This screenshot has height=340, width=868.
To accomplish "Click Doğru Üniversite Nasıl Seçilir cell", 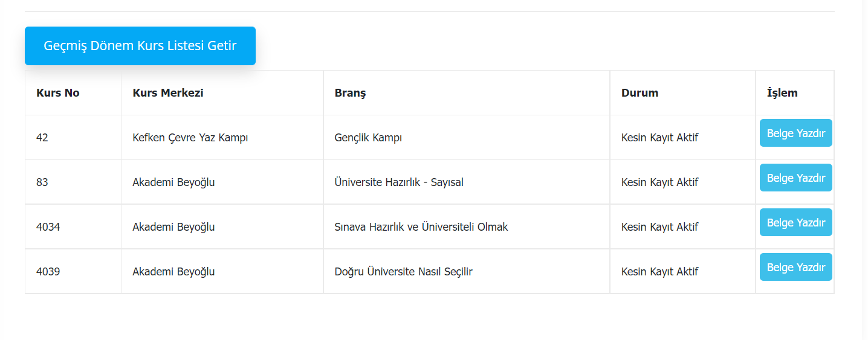I will (x=403, y=272).
